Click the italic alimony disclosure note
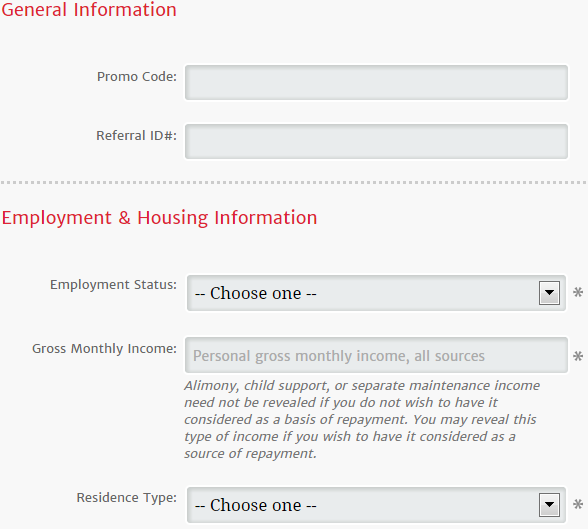588x529 pixels. tap(362, 420)
